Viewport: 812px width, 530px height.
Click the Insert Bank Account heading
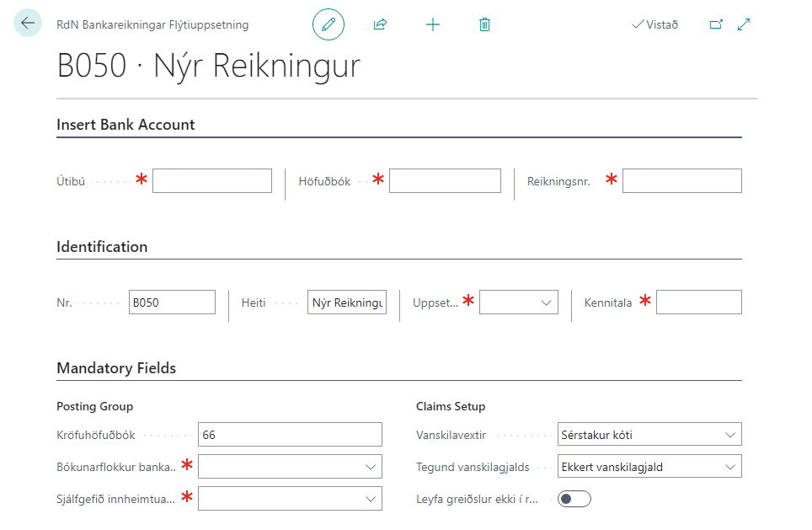(x=126, y=125)
